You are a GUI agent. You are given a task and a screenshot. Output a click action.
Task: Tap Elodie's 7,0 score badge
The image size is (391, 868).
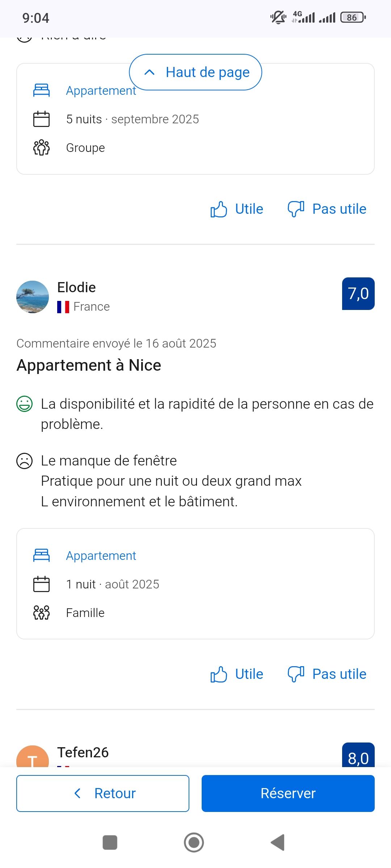(x=358, y=294)
